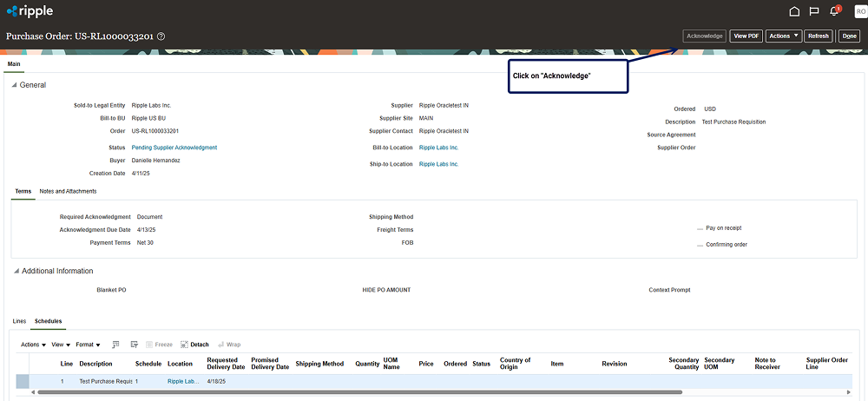This screenshot has width=868, height=401.
Task: Select the Schedules tab
Action: click(48, 321)
